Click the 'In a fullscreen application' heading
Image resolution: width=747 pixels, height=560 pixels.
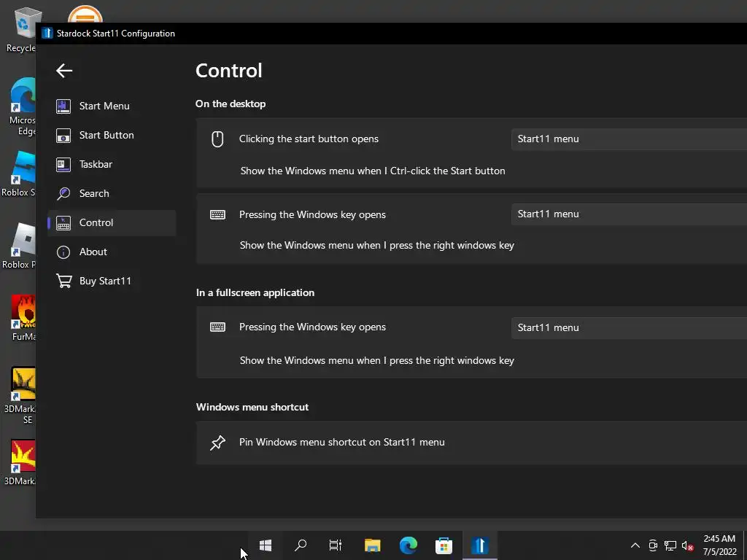point(255,293)
